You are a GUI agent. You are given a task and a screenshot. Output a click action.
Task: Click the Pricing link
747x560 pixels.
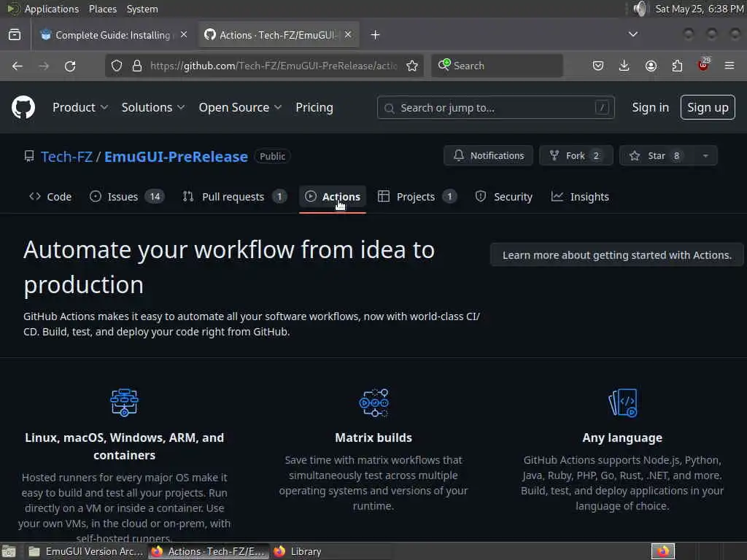coord(314,108)
